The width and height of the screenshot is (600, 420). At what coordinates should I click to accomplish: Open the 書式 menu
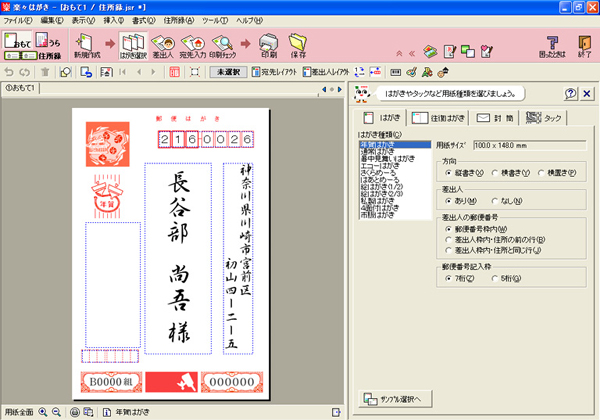pos(143,20)
